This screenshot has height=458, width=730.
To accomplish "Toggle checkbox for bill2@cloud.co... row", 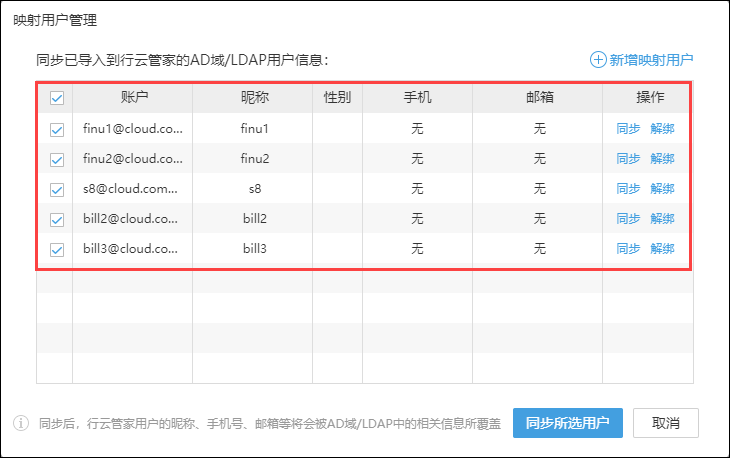I will click(x=57, y=219).
